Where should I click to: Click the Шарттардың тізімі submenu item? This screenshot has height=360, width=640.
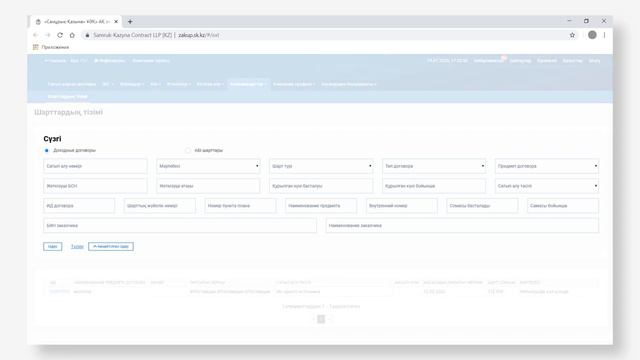pos(67,97)
